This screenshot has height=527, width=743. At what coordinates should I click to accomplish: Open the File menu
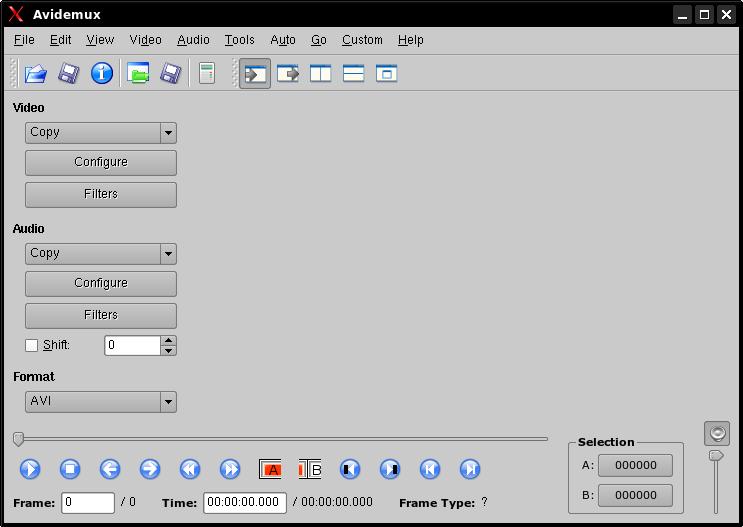[x=24, y=40]
